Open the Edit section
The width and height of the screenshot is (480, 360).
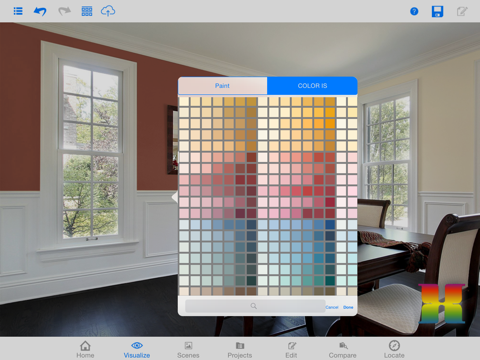(291, 349)
